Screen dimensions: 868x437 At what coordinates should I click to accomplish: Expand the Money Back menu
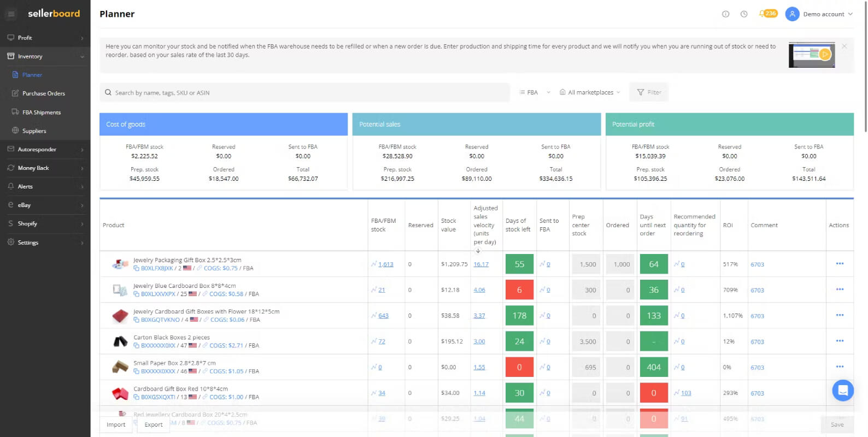tap(45, 168)
